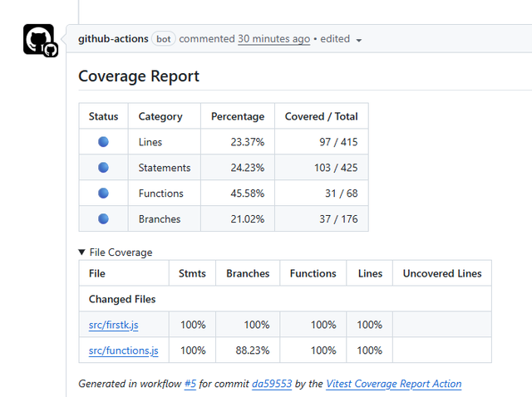Click the blue status circle for Statements

[x=103, y=168]
